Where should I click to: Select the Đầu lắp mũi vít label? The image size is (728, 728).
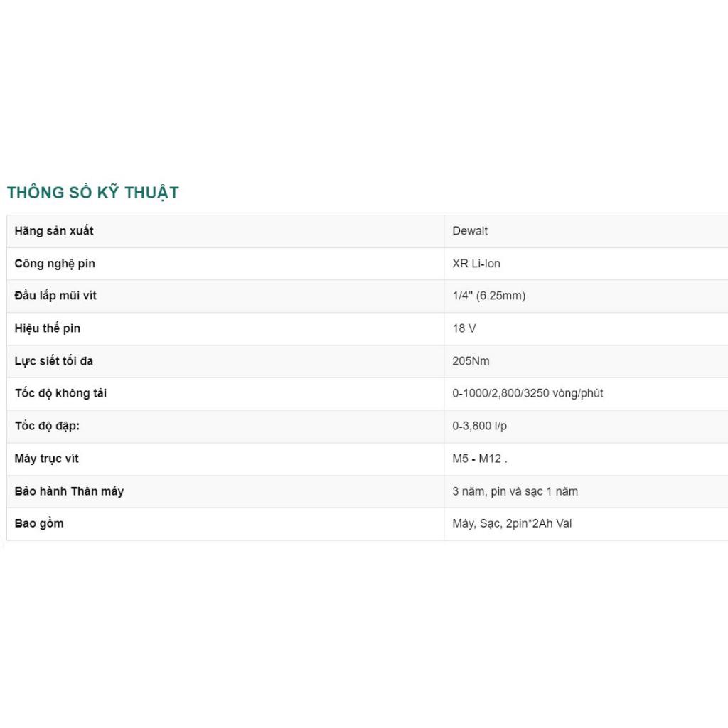(x=55, y=296)
